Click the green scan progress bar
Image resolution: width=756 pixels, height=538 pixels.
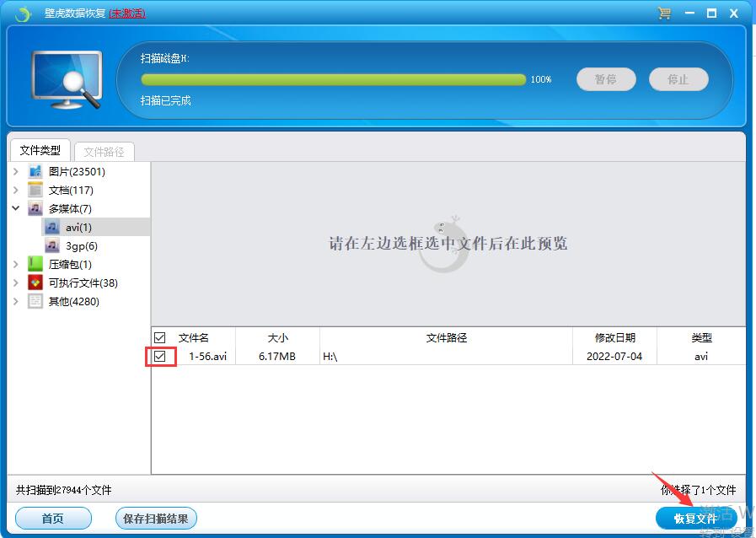(x=333, y=79)
